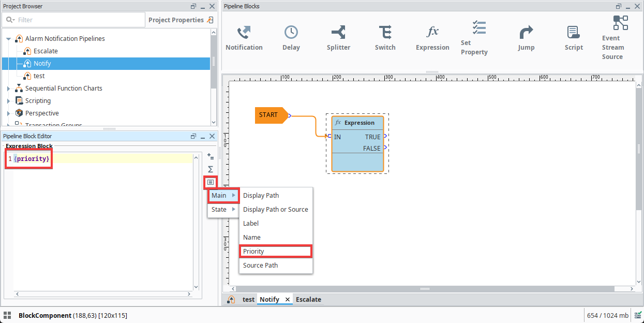Click the BlockComponent status text
The width and height of the screenshot is (644, 323).
tap(72, 315)
